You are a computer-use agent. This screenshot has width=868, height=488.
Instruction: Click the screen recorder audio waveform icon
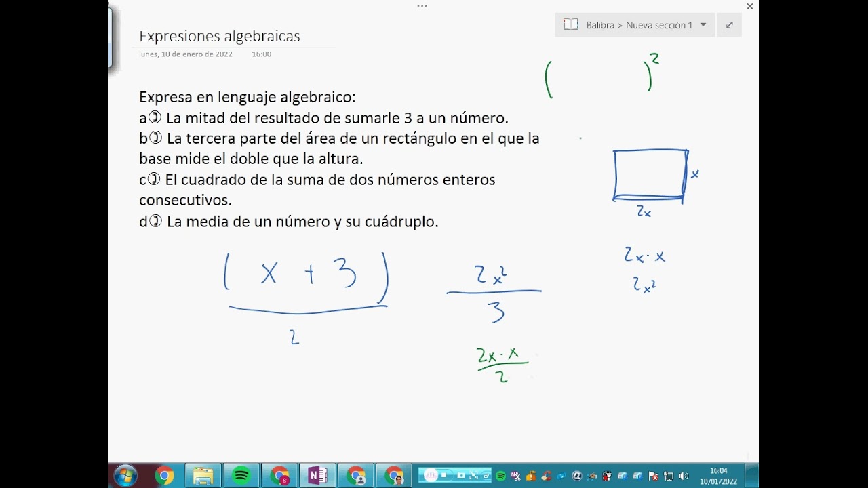pyautogui.click(x=431, y=475)
